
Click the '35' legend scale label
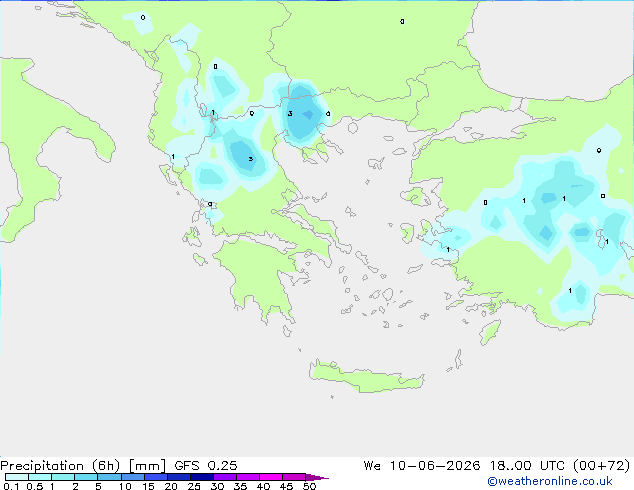[x=240, y=486]
